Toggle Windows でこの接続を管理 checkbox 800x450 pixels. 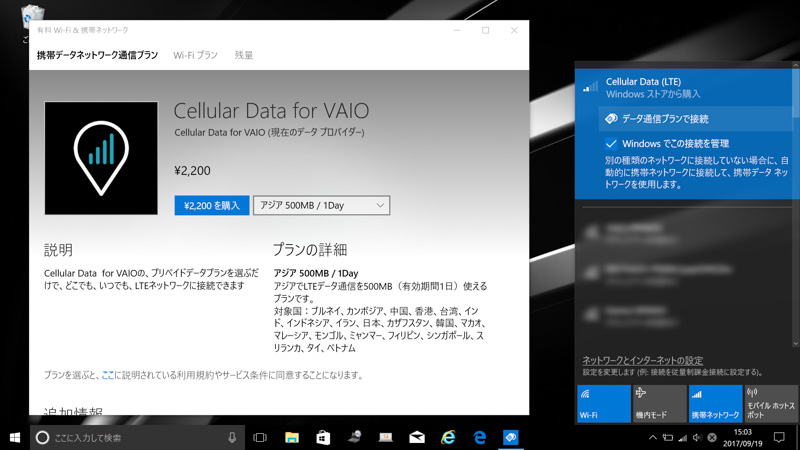(611, 143)
